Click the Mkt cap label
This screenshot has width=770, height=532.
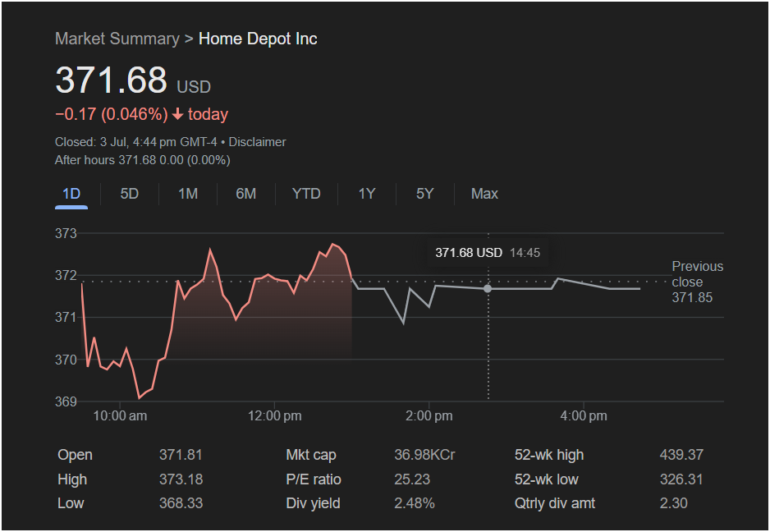[x=311, y=455]
